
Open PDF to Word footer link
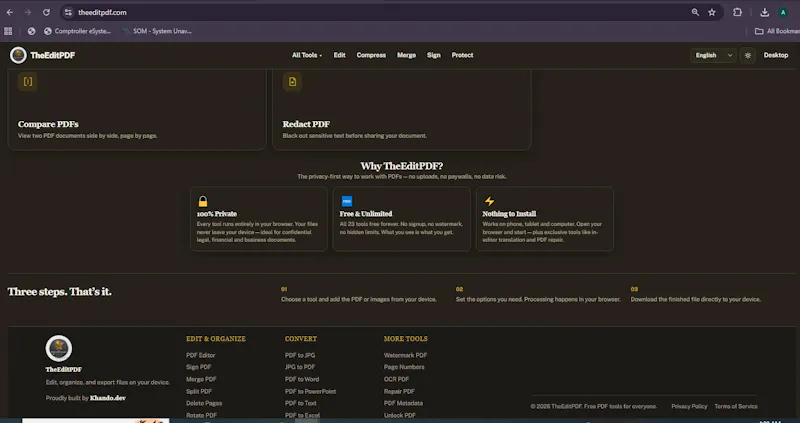302,379
